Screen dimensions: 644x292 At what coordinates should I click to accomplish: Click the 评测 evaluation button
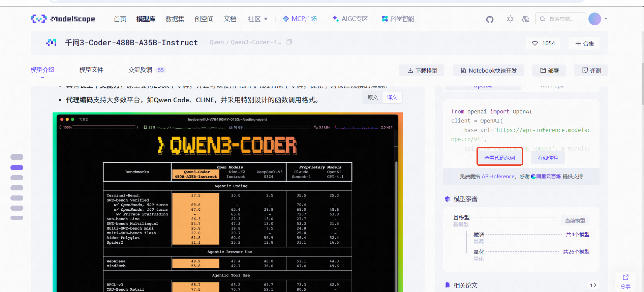pyautogui.click(x=591, y=71)
